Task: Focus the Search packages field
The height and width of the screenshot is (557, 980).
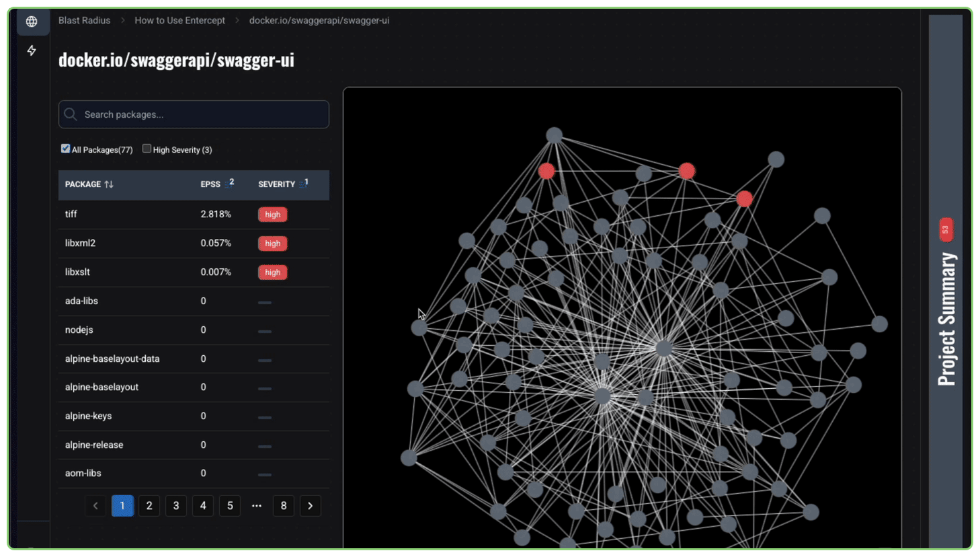Action: click(x=194, y=114)
